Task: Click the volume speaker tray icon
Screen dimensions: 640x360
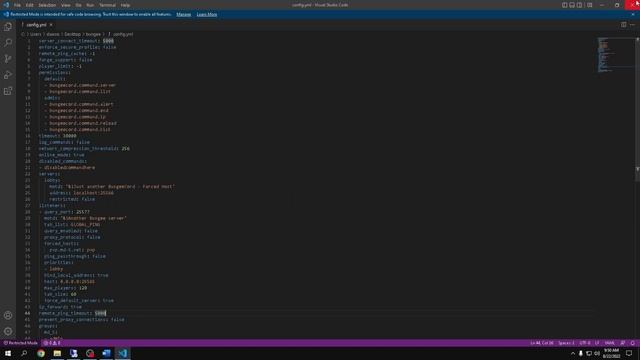Action: pos(597,353)
